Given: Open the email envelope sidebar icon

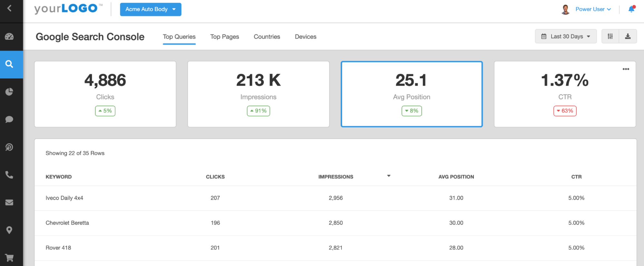Looking at the screenshot, I should pyautogui.click(x=9, y=202).
